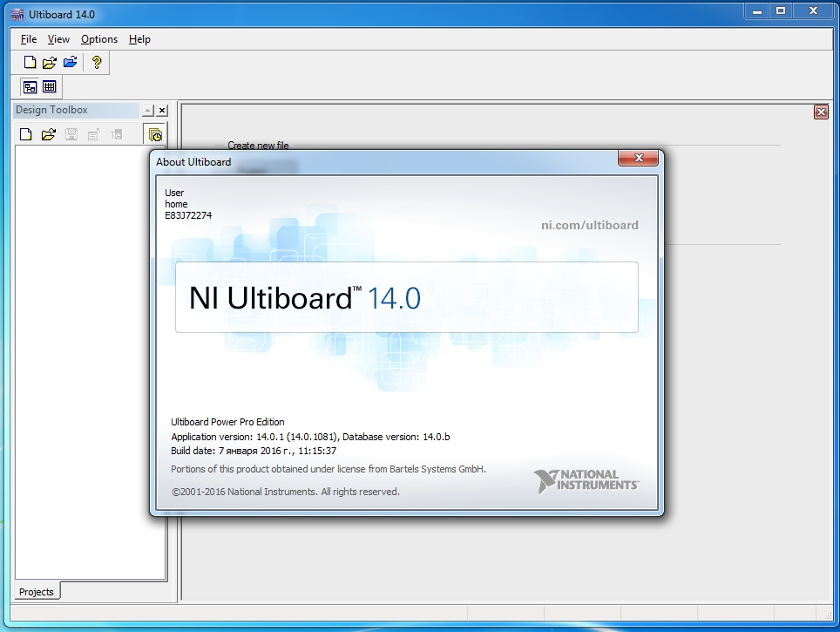840x632 pixels.
Task: Collapse Design Toolbox with the up-arrow button
Action: click(x=148, y=111)
